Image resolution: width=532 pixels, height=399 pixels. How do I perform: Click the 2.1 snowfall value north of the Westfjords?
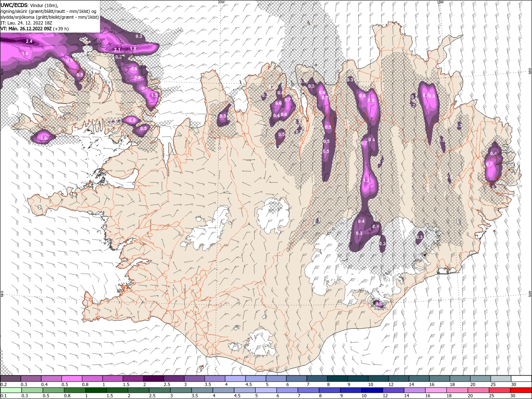tap(117, 49)
